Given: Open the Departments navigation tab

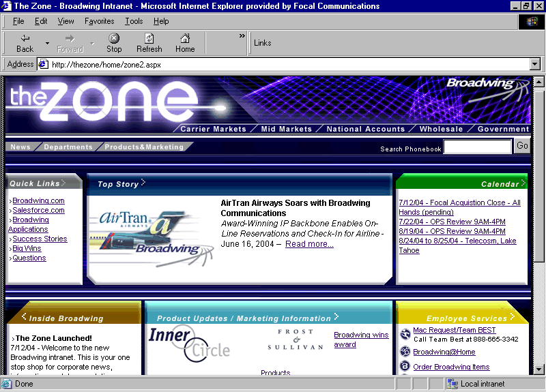Looking at the screenshot, I should tap(68, 147).
